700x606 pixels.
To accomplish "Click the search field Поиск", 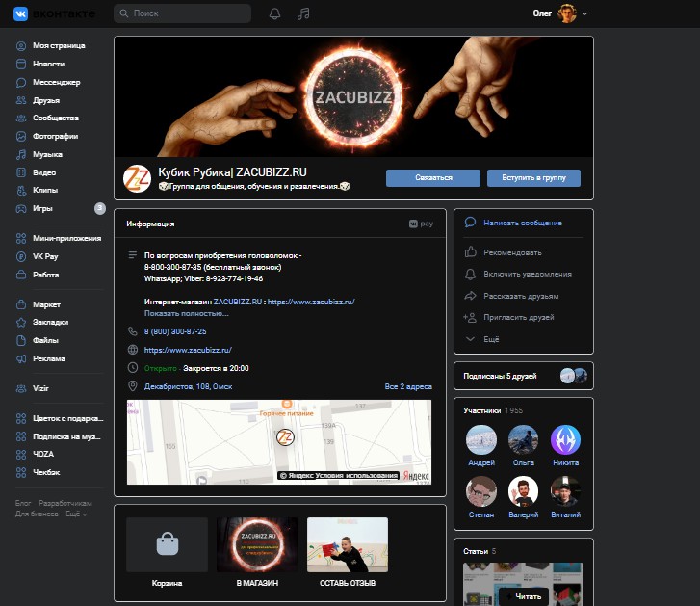I will [x=182, y=13].
